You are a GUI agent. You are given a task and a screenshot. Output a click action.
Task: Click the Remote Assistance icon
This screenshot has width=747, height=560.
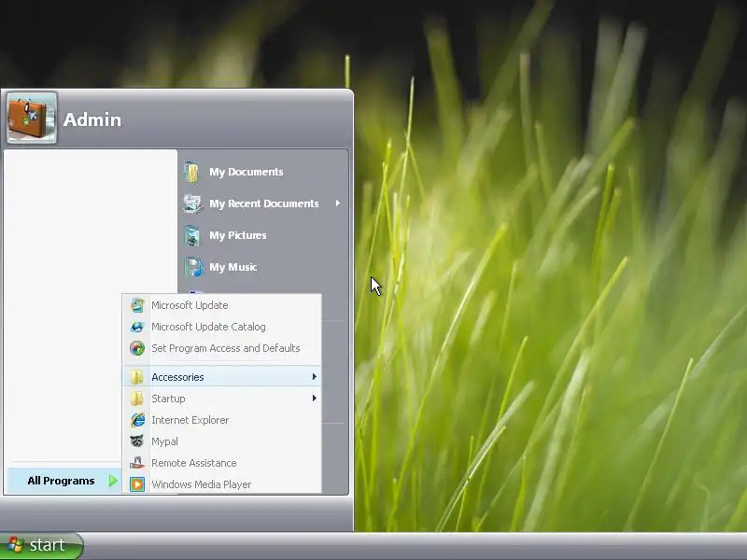pos(137,462)
